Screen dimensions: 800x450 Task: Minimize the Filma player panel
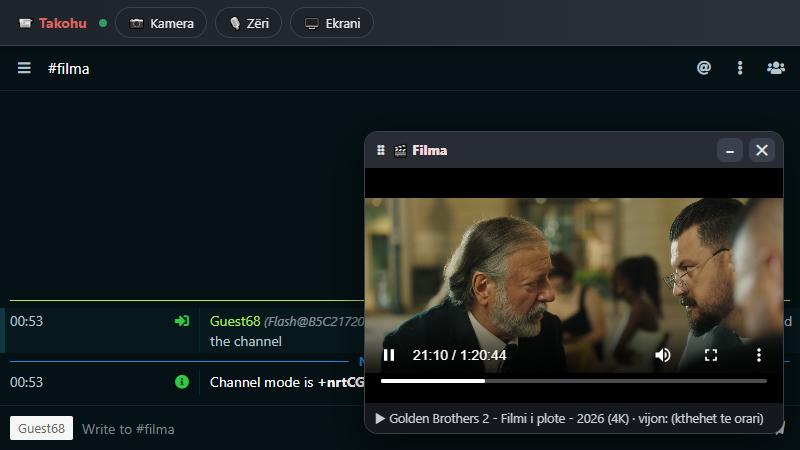pos(730,151)
